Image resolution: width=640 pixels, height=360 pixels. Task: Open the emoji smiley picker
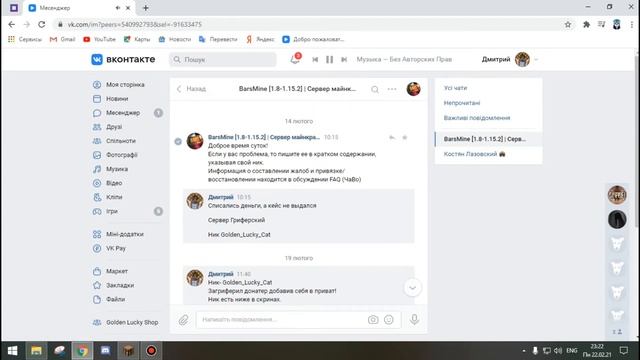[x=389, y=320]
